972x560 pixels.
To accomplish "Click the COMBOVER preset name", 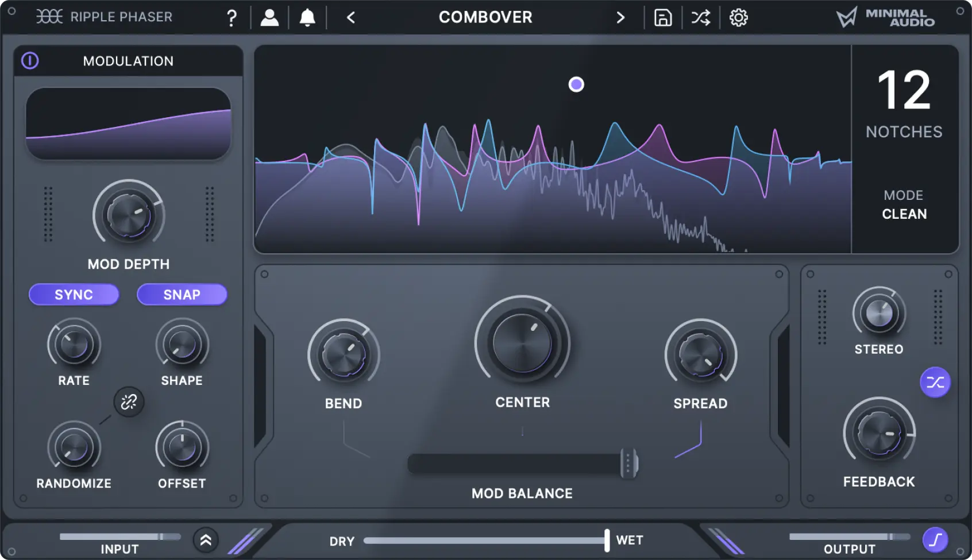I will [485, 17].
